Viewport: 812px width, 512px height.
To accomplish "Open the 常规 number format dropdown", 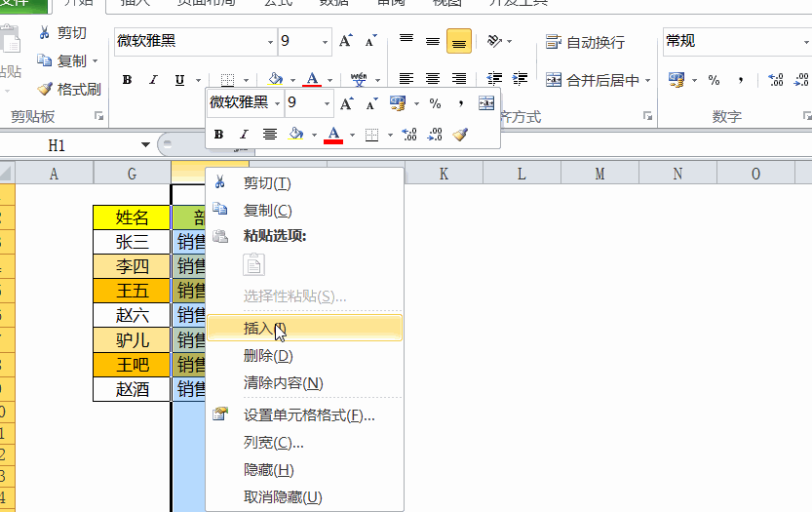I will pos(806,42).
